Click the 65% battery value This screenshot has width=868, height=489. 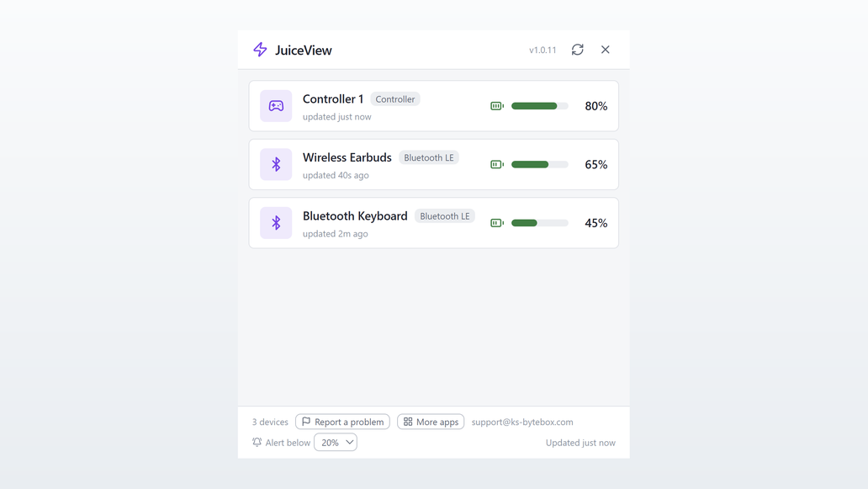[x=596, y=164]
